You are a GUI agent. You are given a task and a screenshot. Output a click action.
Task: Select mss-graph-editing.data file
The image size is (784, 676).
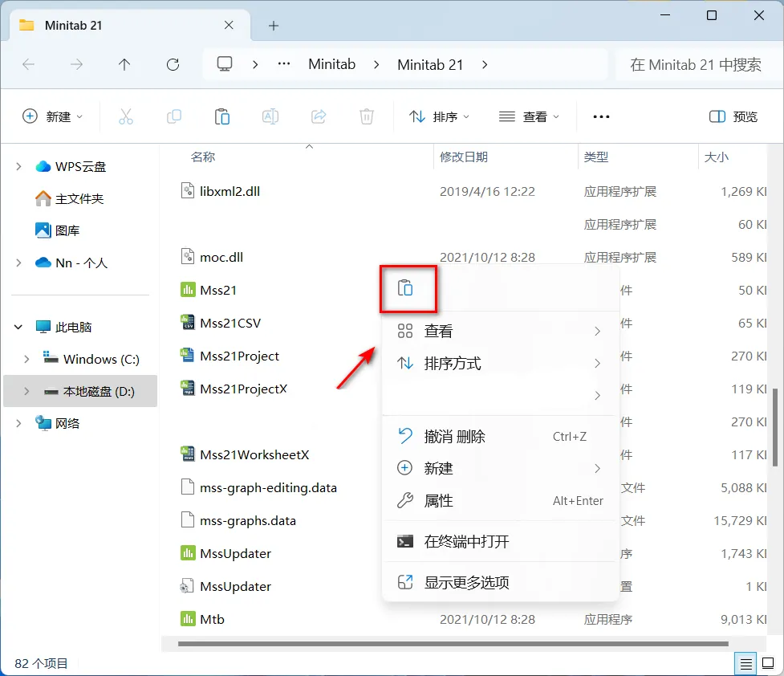pyautogui.click(x=258, y=488)
